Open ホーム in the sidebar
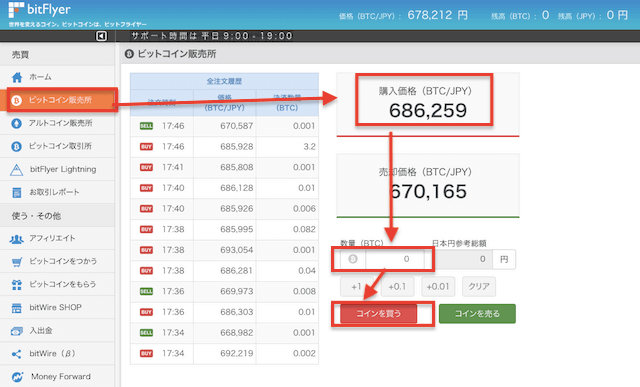The width and height of the screenshot is (640, 387). click(x=57, y=77)
